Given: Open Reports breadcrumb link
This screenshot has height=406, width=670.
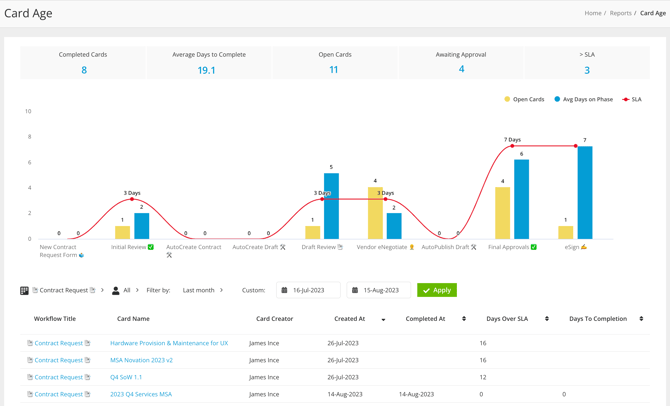Looking at the screenshot, I should [621, 13].
